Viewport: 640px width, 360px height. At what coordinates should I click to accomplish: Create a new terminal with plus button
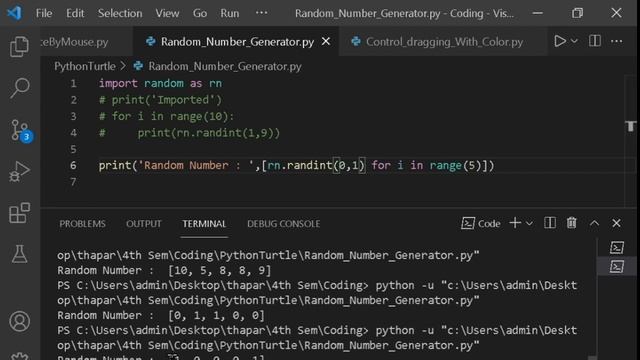pos(515,223)
